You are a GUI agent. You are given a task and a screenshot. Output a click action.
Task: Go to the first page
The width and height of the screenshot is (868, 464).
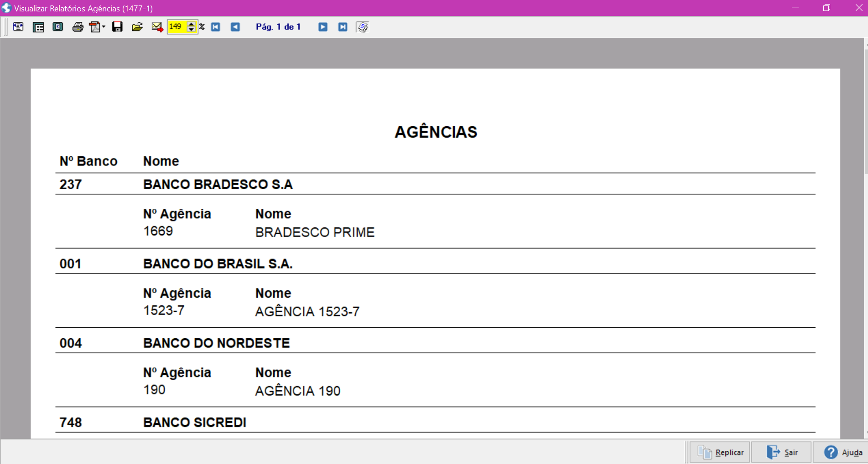click(x=216, y=27)
